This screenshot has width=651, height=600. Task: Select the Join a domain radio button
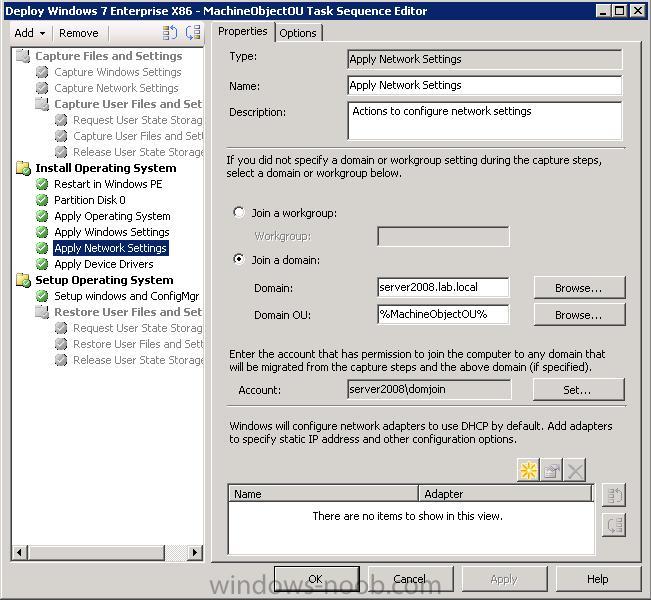point(239,260)
